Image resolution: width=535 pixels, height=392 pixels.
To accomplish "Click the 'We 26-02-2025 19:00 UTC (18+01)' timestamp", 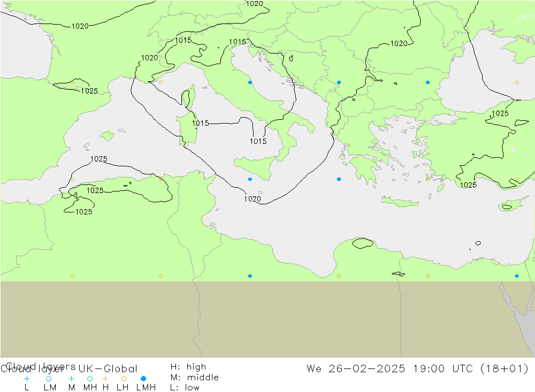I will pos(417,369).
